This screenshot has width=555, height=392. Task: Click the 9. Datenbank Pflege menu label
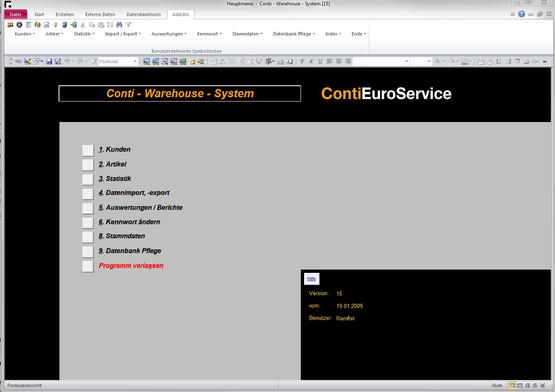pyautogui.click(x=130, y=251)
